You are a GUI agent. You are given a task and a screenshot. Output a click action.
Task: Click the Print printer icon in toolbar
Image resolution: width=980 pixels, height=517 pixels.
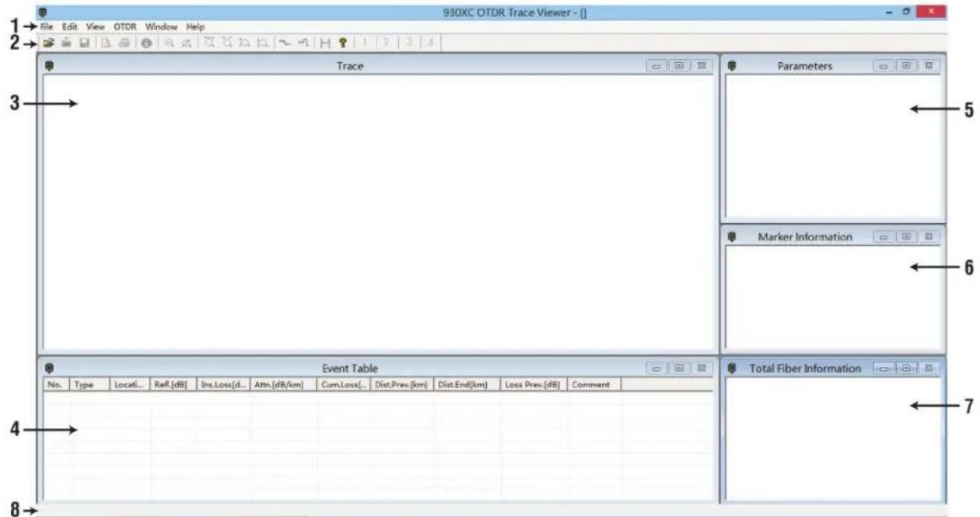pos(124,43)
